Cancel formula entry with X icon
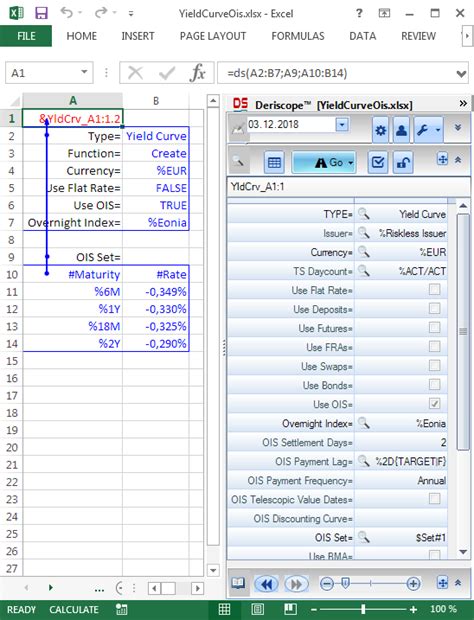Screen dimensions: 474x620 coord(136,73)
